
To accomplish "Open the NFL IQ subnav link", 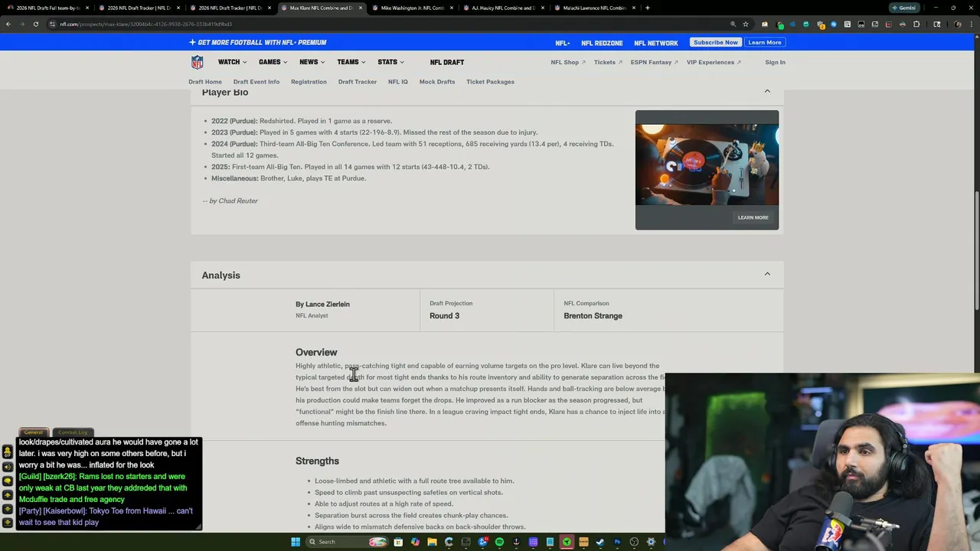I will tap(398, 82).
